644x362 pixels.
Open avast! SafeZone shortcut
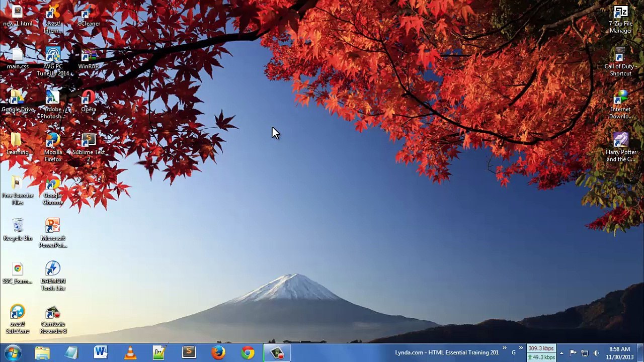(18, 320)
